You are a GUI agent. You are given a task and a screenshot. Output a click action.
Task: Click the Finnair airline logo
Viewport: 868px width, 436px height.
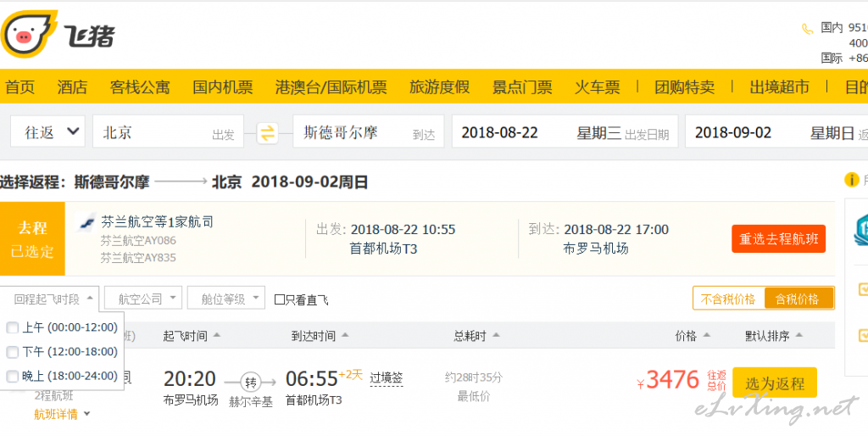[x=87, y=222]
